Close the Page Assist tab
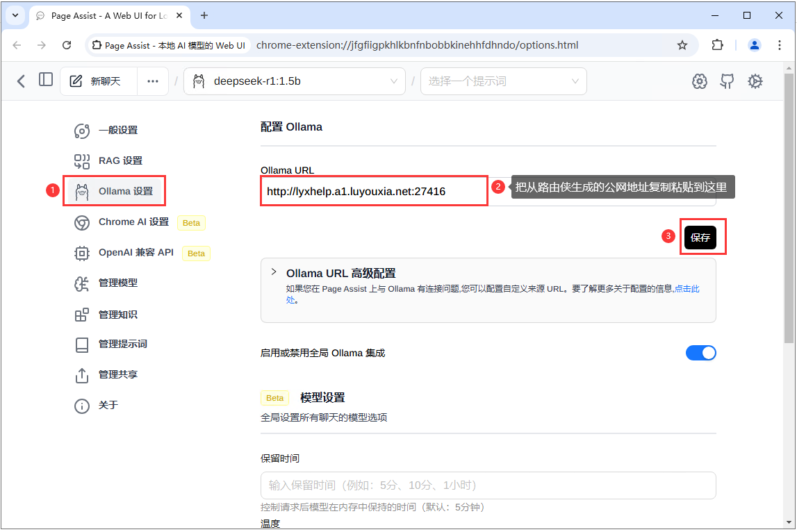The height and width of the screenshot is (532, 797). coord(179,16)
